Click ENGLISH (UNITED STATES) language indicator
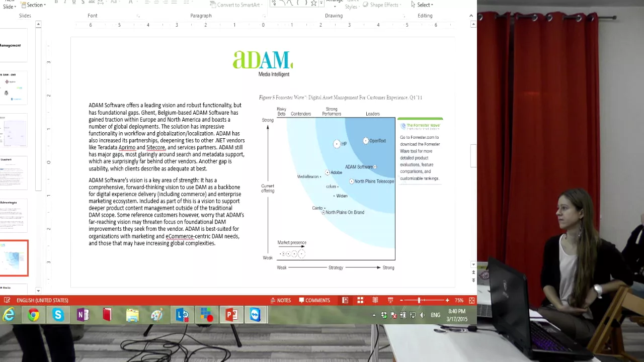The width and height of the screenshot is (644, 362). [x=42, y=300]
